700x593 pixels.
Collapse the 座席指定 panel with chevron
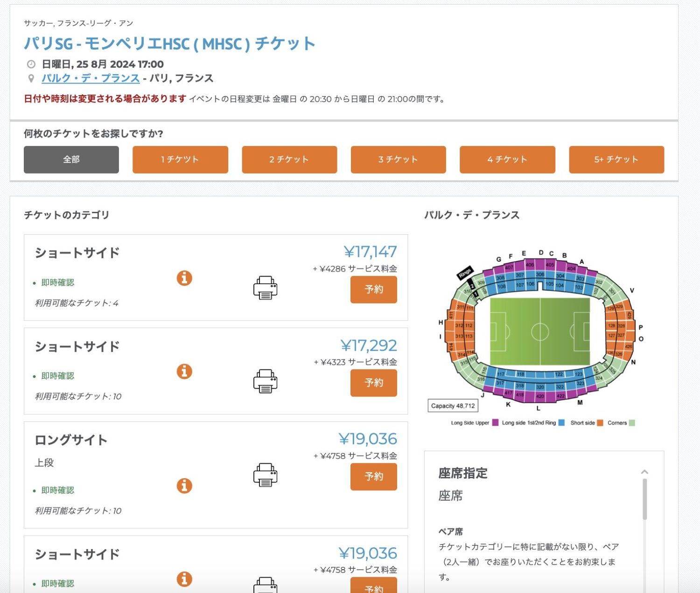click(x=644, y=472)
